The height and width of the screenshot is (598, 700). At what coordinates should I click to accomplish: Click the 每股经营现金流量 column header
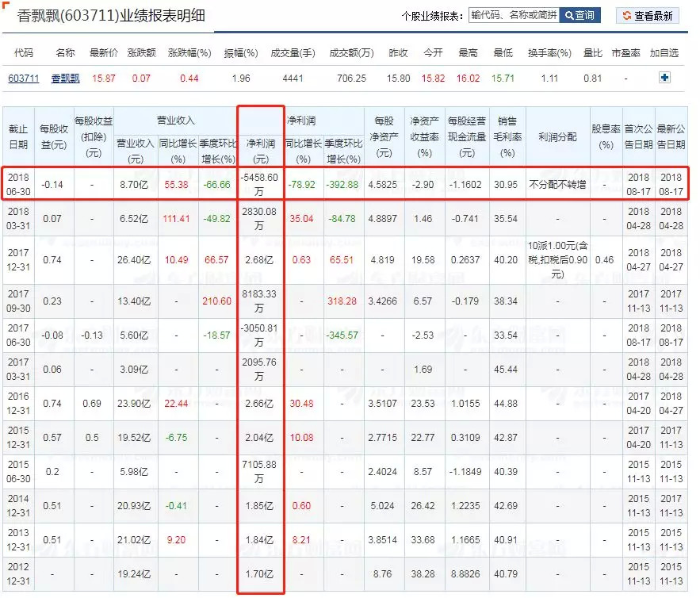(x=467, y=136)
